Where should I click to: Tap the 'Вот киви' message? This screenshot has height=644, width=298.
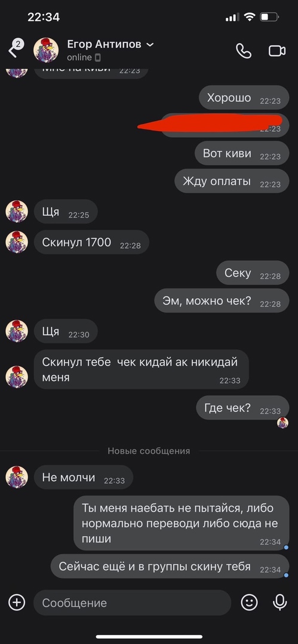(242, 153)
